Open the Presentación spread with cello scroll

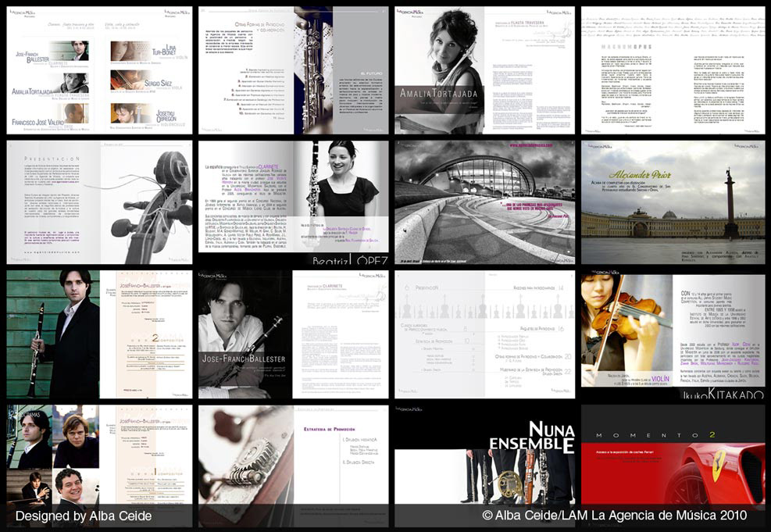[99, 202]
